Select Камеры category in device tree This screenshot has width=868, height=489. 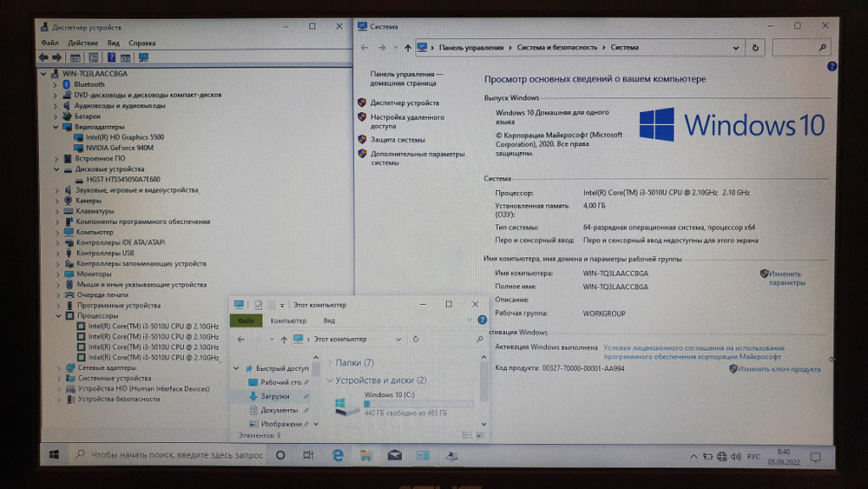[x=89, y=201]
